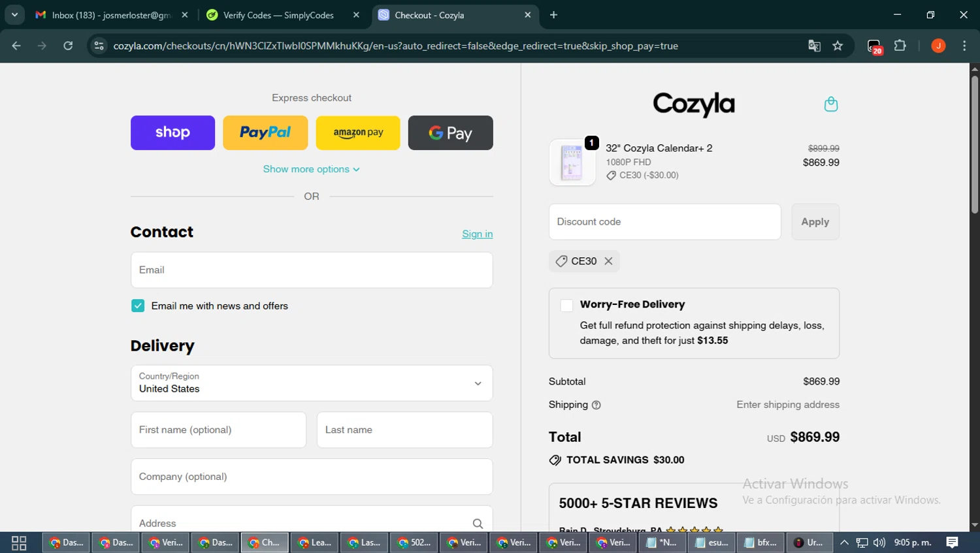
Task: Open the shopping bag cart icon
Action: pos(831,104)
